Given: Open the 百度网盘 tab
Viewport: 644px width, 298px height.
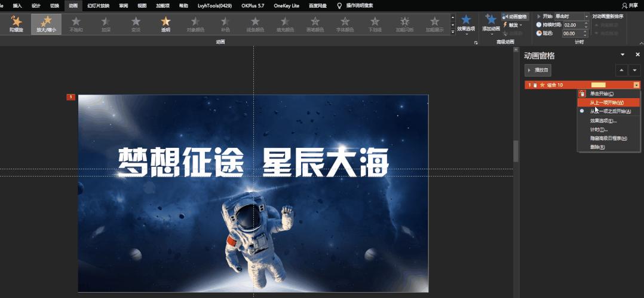Looking at the screenshot, I should [x=317, y=6].
